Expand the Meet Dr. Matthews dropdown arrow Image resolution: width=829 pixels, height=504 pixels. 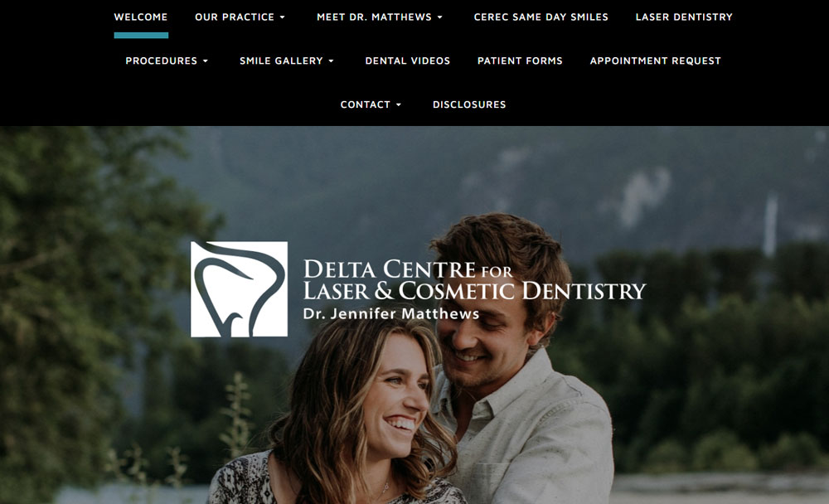(x=440, y=17)
